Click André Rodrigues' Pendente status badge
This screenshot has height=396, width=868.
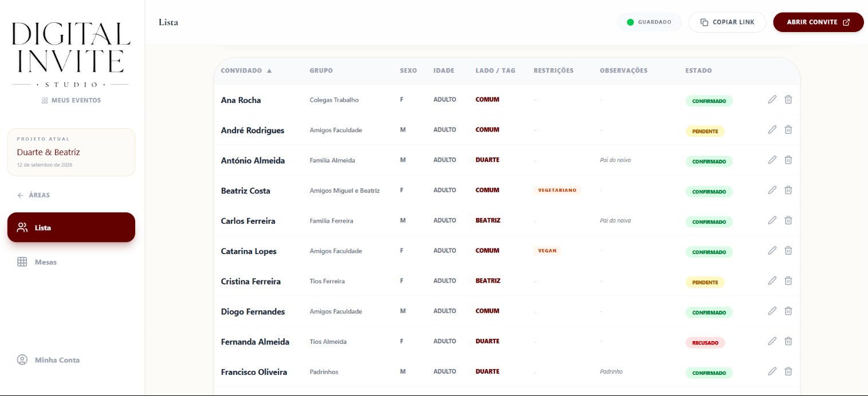coord(705,131)
